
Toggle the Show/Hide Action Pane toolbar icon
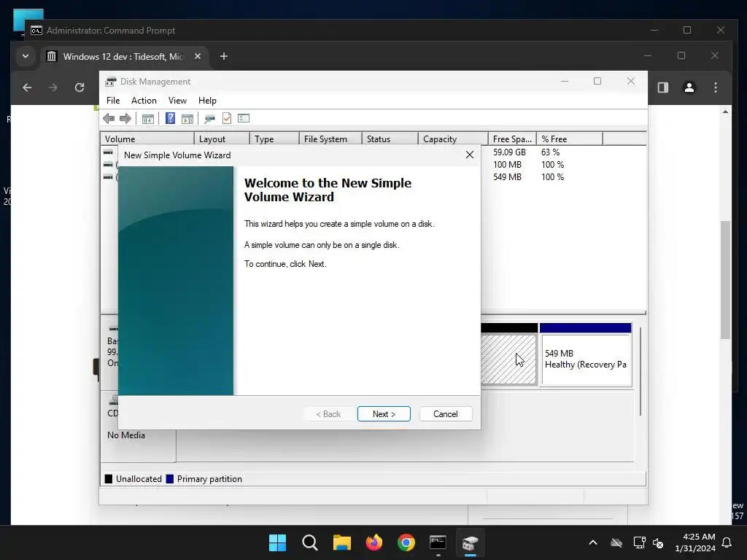coord(187,119)
